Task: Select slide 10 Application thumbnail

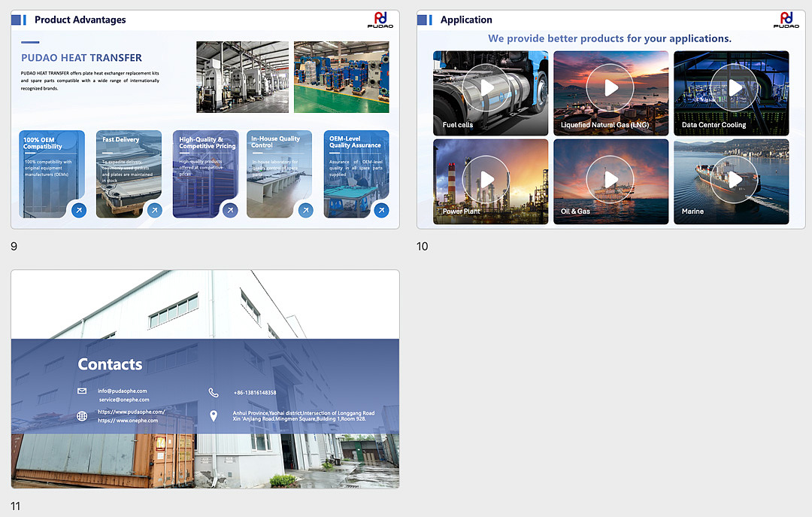Action: [611, 119]
